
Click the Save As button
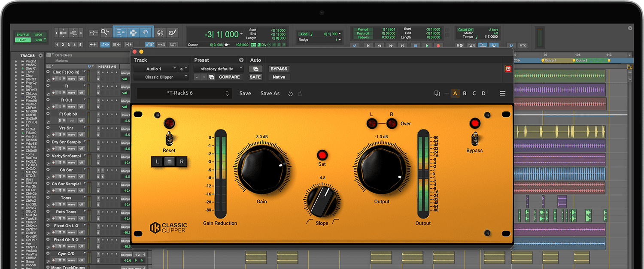[x=270, y=94]
